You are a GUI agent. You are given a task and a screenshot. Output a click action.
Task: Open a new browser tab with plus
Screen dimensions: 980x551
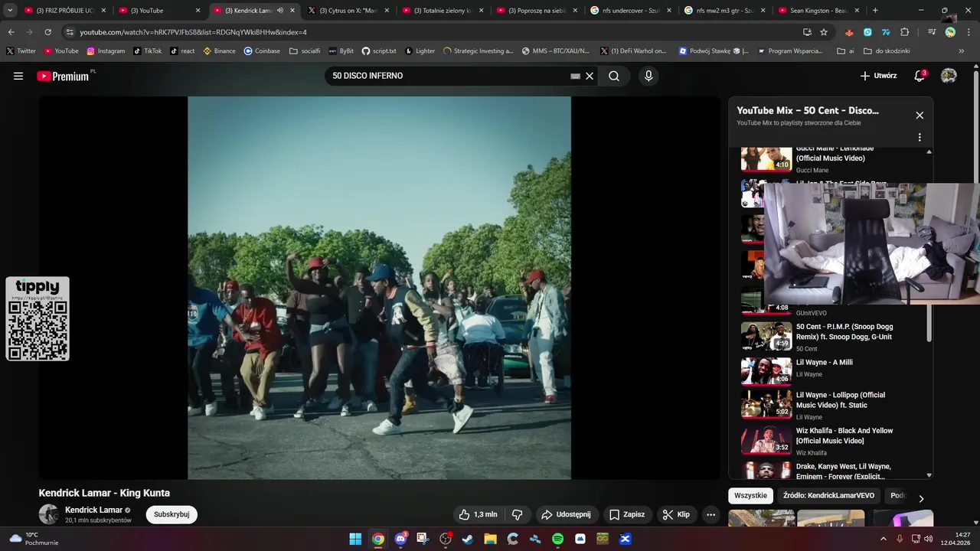(875, 11)
